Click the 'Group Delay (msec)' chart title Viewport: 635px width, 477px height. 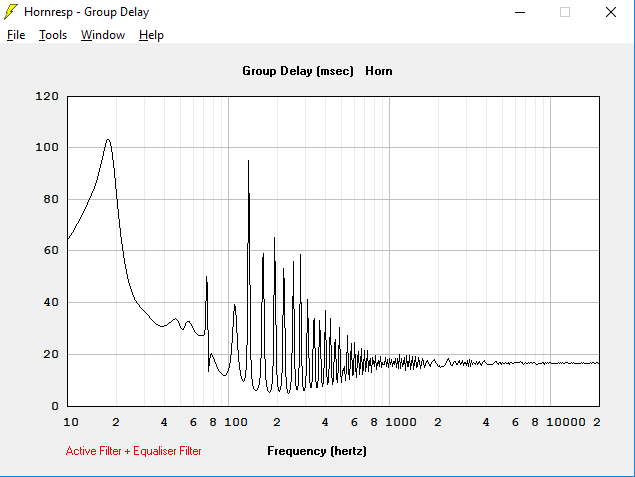click(x=298, y=71)
